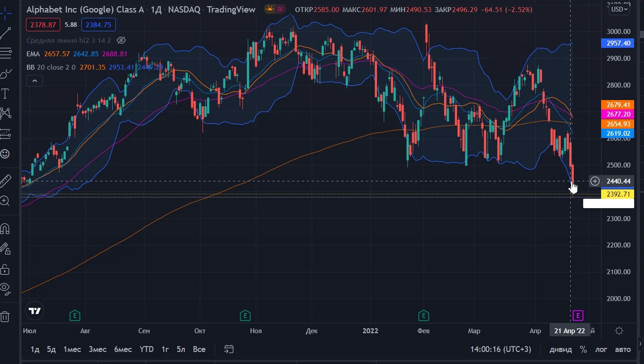The image size is (644, 364).
Task: Open the USD currency dropdown
Action: [x=619, y=9]
